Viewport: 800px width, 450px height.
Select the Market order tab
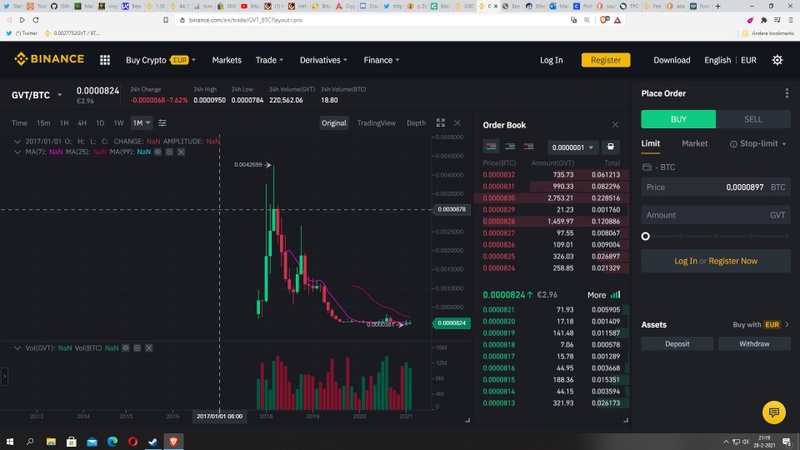694,144
